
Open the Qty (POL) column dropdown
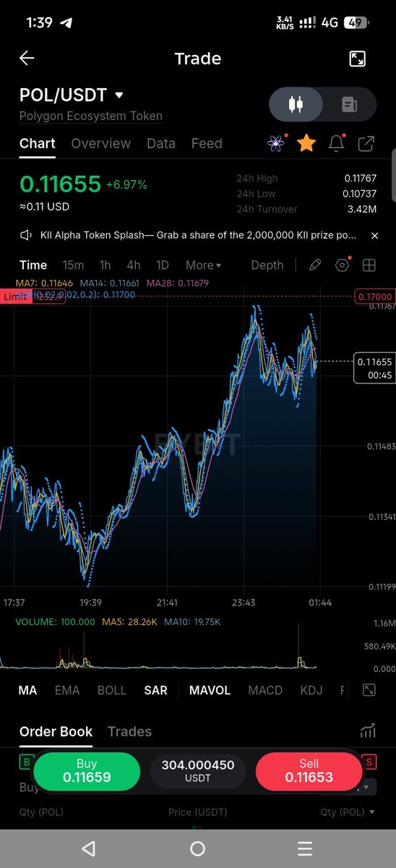click(x=348, y=812)
